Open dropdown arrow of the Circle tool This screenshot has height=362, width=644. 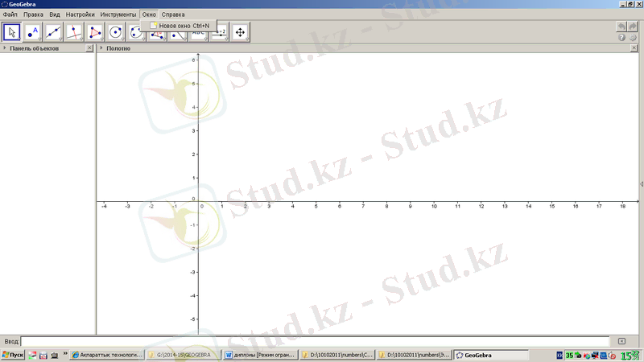click(x=123, y=39)
